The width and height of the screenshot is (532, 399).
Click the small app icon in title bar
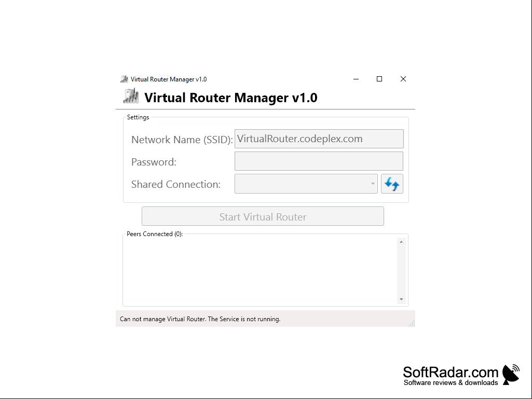(124, 79)
